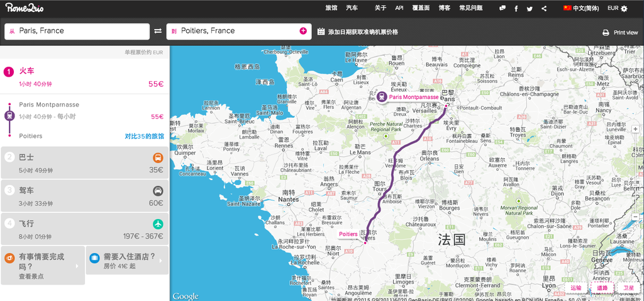Expand the 驾车 driving route option
The image size is (644, 301).
85,196
